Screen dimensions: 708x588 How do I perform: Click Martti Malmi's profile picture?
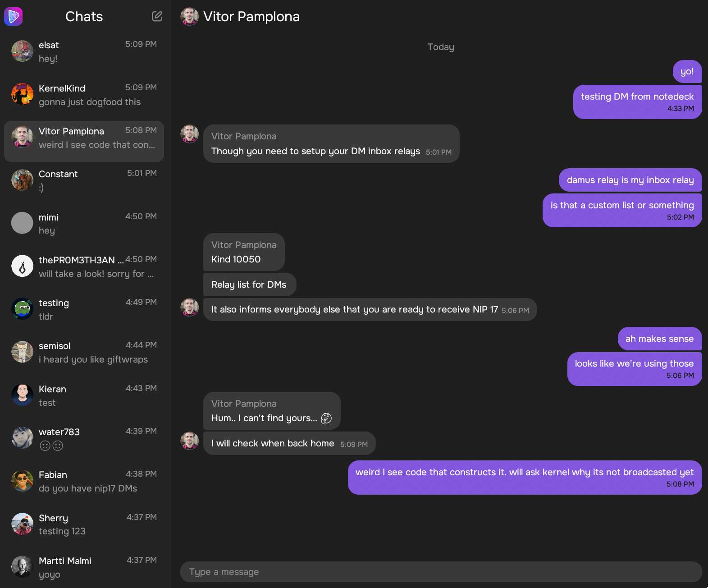coord(22,567)
